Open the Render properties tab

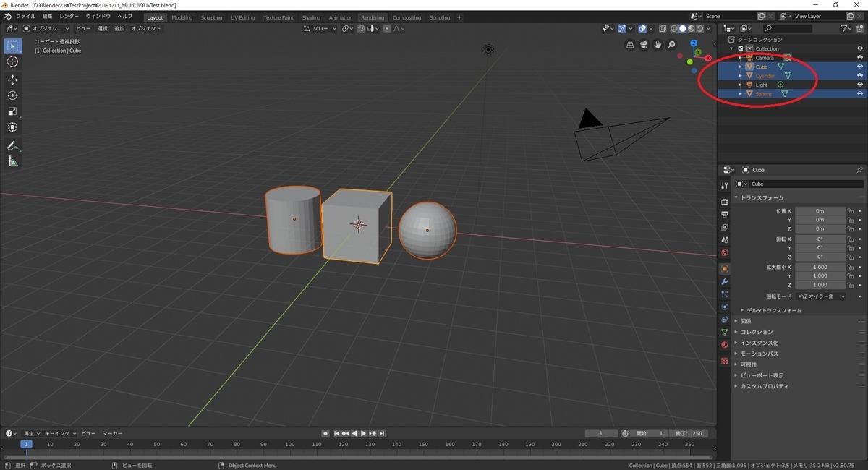point(724,202)
